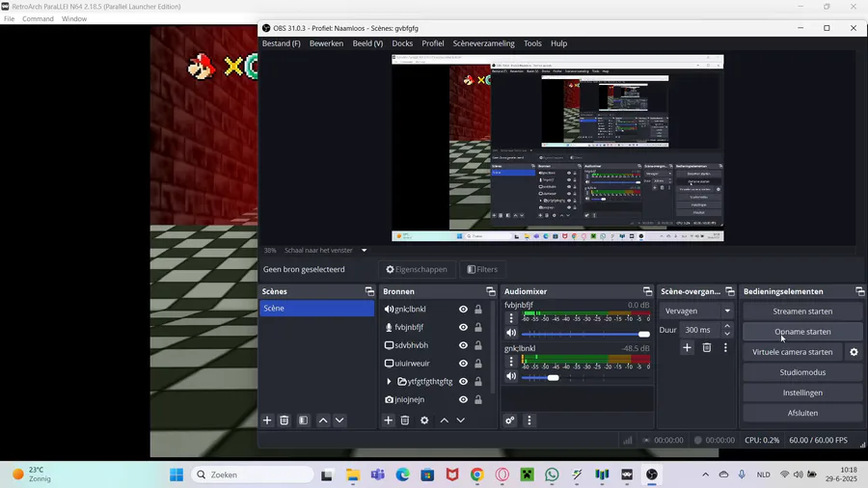The image size is (868, 488).
Task: Click the Afsluiten button
Action: pos(802,414)
